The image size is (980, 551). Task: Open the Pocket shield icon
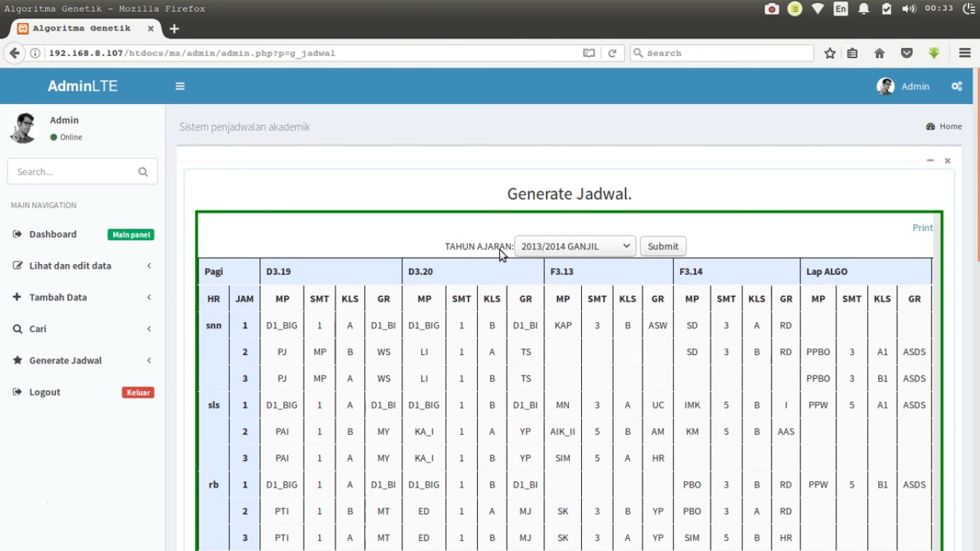[x=907, y=53]
